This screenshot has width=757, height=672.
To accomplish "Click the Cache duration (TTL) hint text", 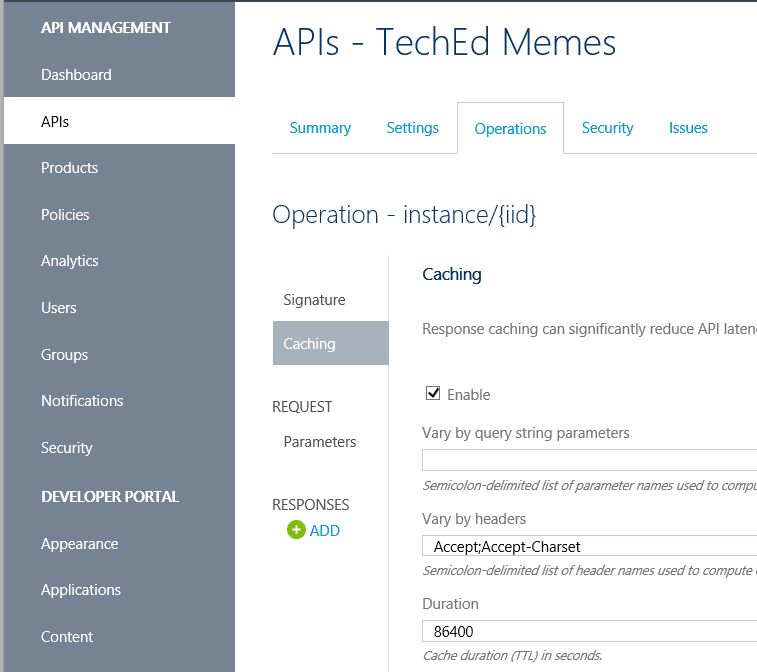I will pos(512,656).
